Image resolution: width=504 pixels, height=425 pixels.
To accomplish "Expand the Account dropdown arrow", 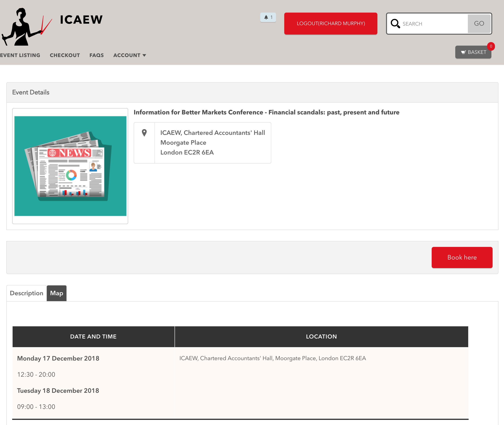I will (x=144, y=55).
